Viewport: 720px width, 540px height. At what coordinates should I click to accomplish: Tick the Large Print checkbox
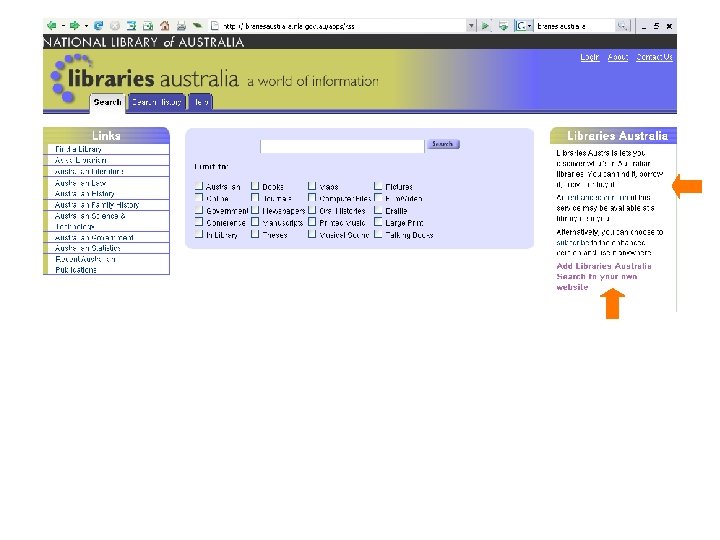click(378, 222)
